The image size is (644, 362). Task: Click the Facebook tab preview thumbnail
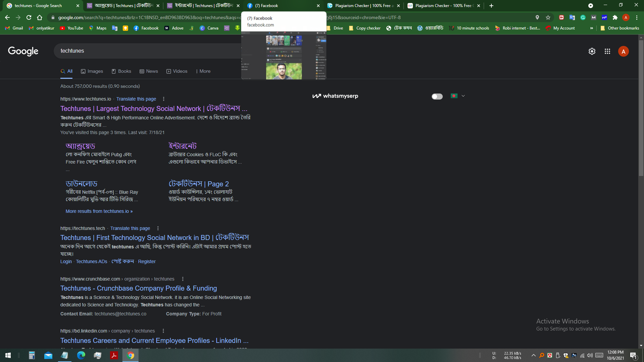click(x=283, y=55)
